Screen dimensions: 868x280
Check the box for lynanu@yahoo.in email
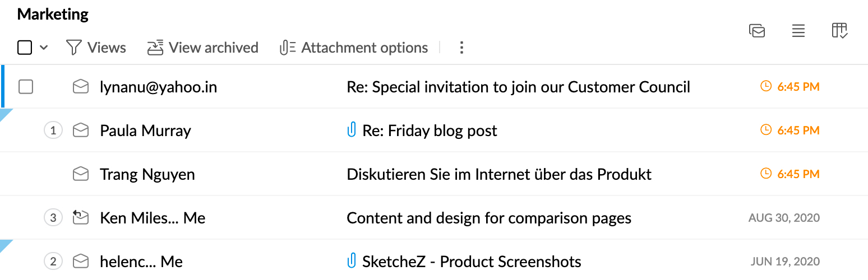click(26, 87)
